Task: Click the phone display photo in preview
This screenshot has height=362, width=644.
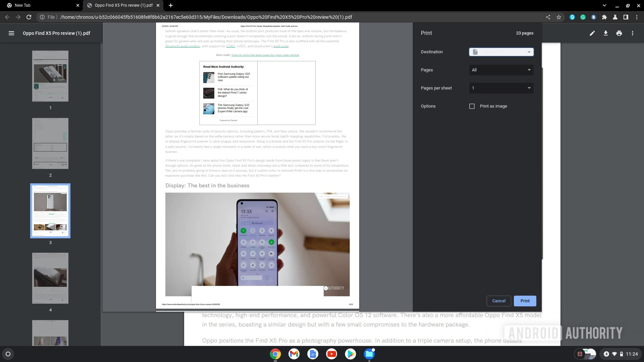Action: point(257,244)
